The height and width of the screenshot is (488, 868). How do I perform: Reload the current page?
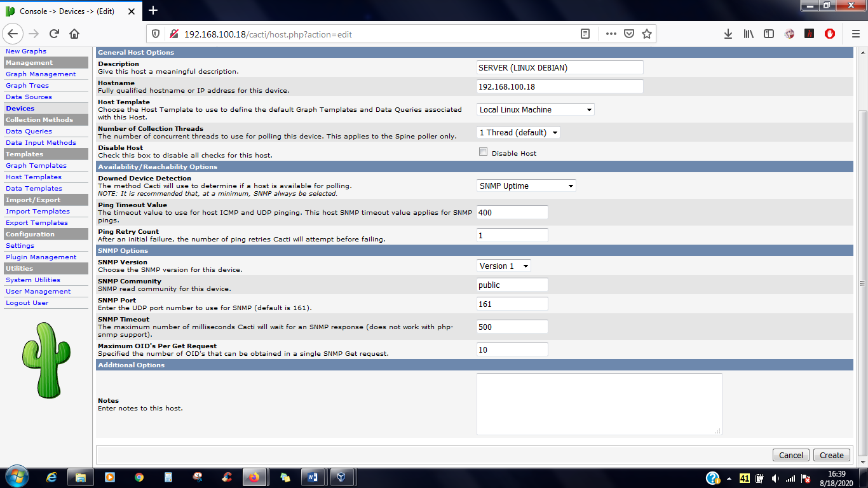tap(54, 34)
